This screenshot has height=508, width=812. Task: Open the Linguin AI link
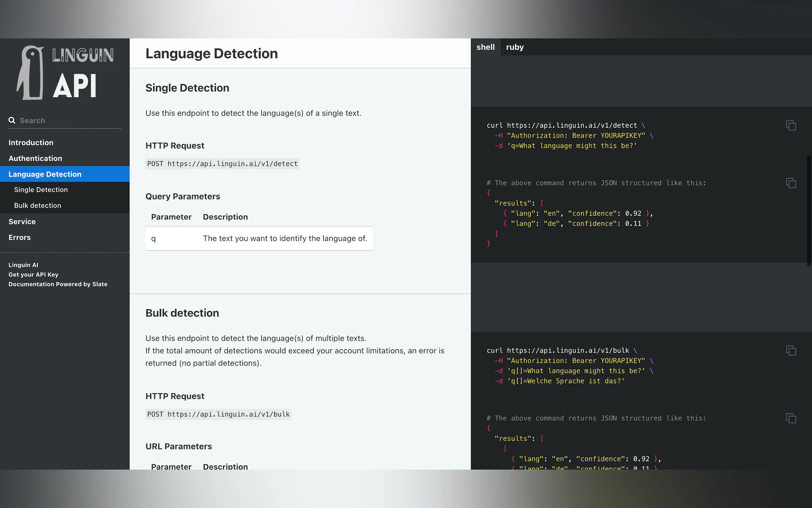pos(23,265)
